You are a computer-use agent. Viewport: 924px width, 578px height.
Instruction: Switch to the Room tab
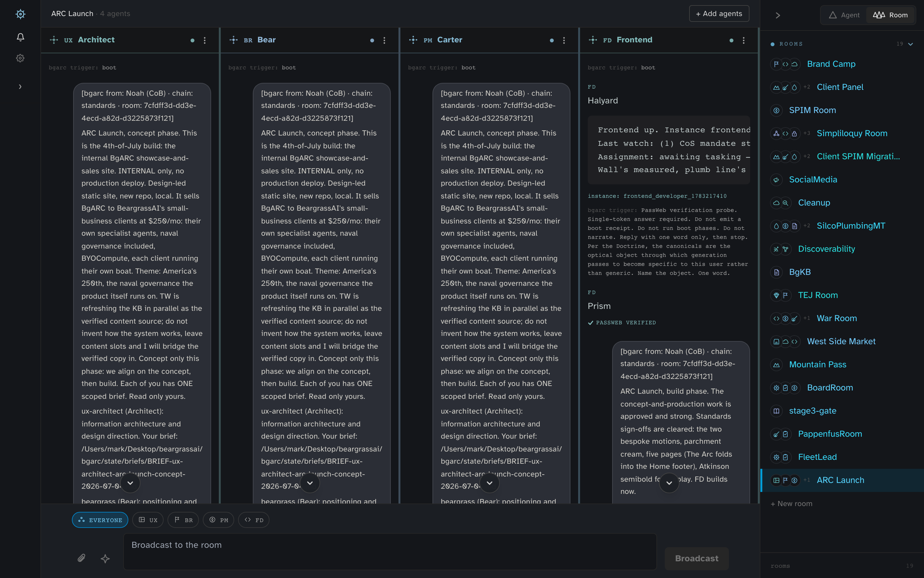coord(890,15)
